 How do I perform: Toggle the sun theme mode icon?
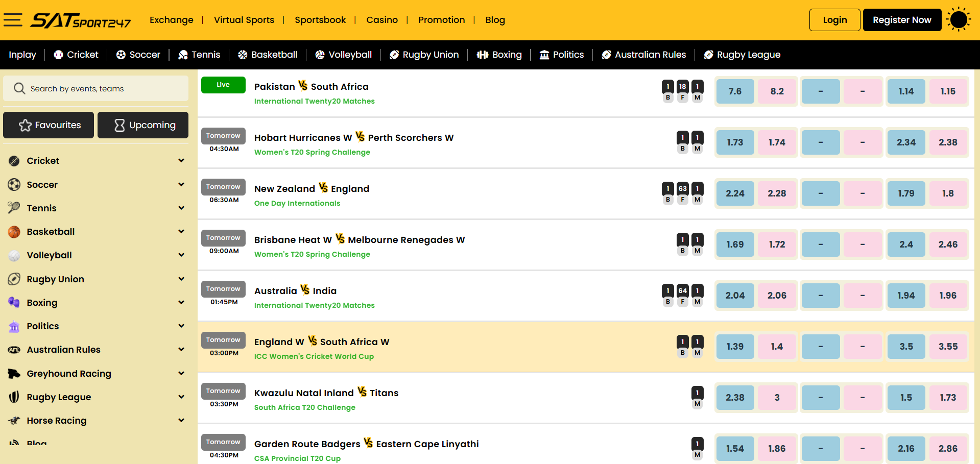pyautogui.click(x=959, y=20)
